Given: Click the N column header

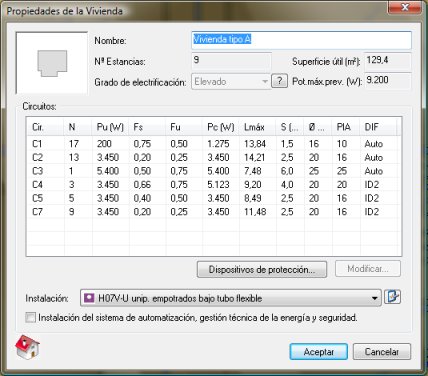Looking at the screenshot, I should point(78,127).
